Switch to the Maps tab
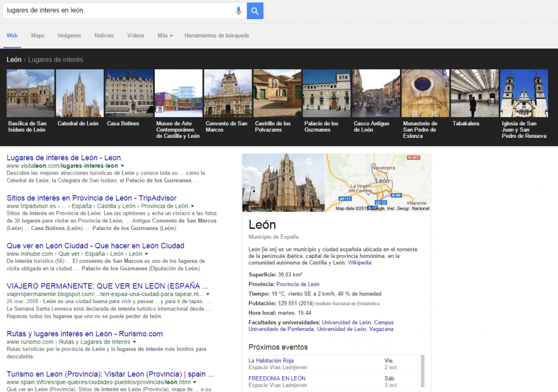Image resolution: width=558 pixels, height=392 pixels. click(x=38, y=35)
